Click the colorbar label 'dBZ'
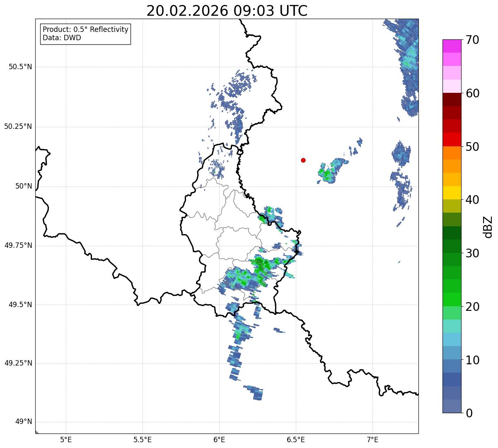498x448 pixels. pos(488,226)
